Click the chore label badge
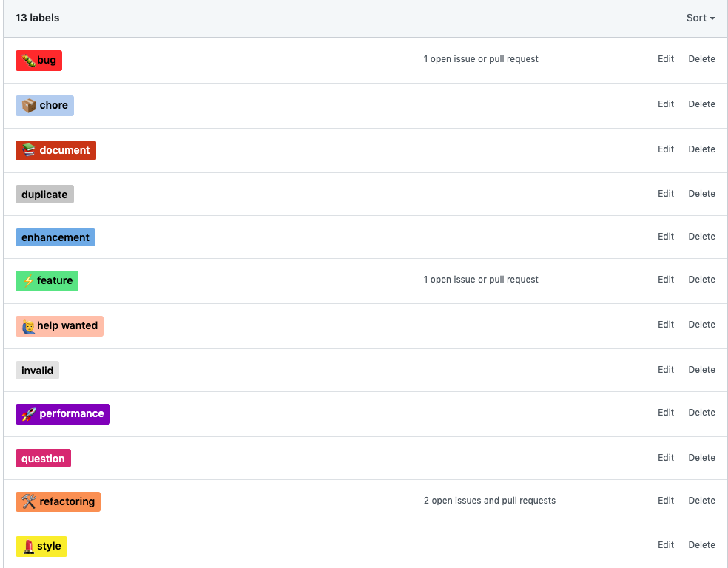 click(44, 105)
